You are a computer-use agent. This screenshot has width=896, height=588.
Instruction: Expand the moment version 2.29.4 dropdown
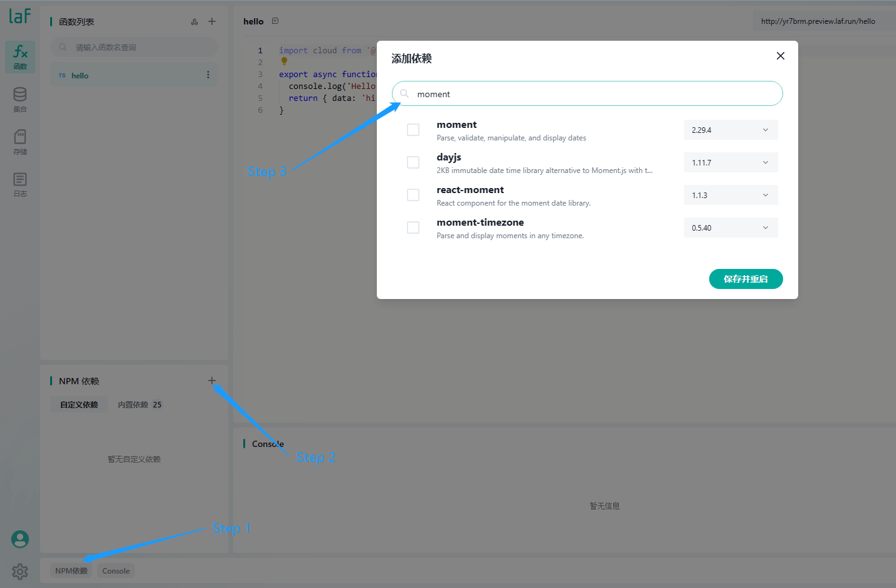[x=730, y=130]
